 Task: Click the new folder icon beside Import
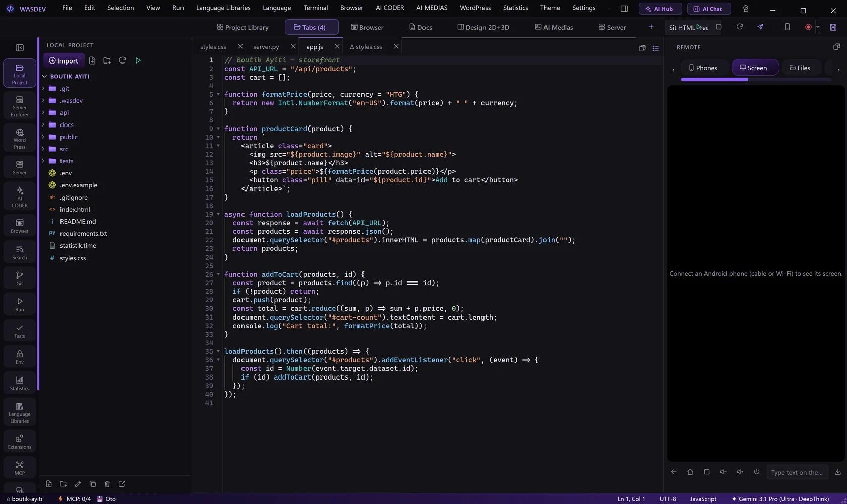[107, 60]
